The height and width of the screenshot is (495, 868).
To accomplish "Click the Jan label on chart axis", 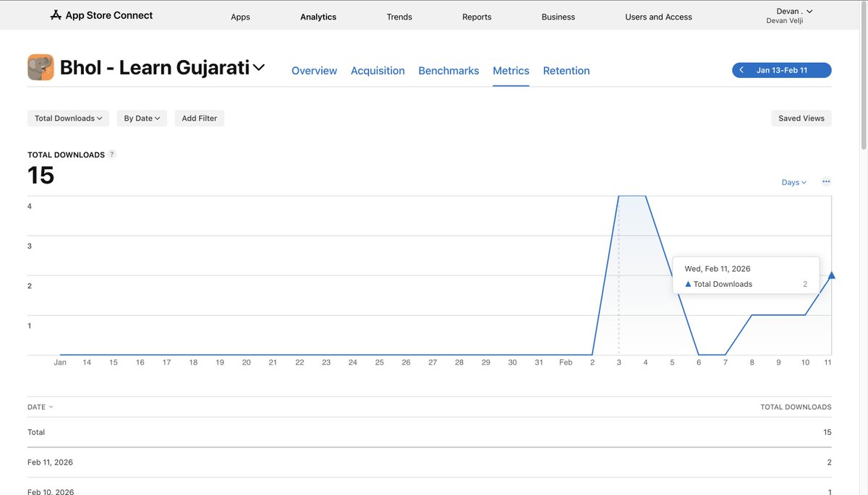I will click(x=60, y=362).
